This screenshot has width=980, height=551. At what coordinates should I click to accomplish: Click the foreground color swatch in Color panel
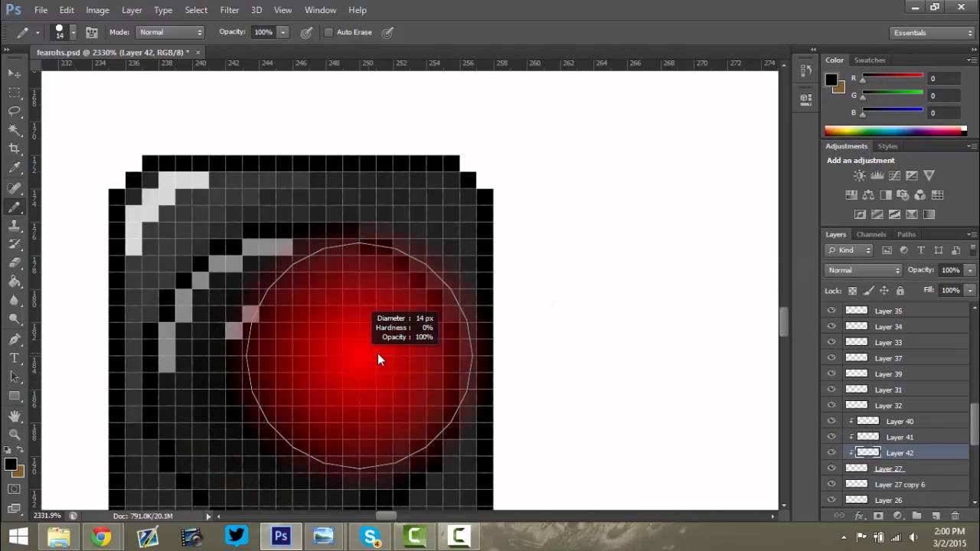(x=831, y=80)
